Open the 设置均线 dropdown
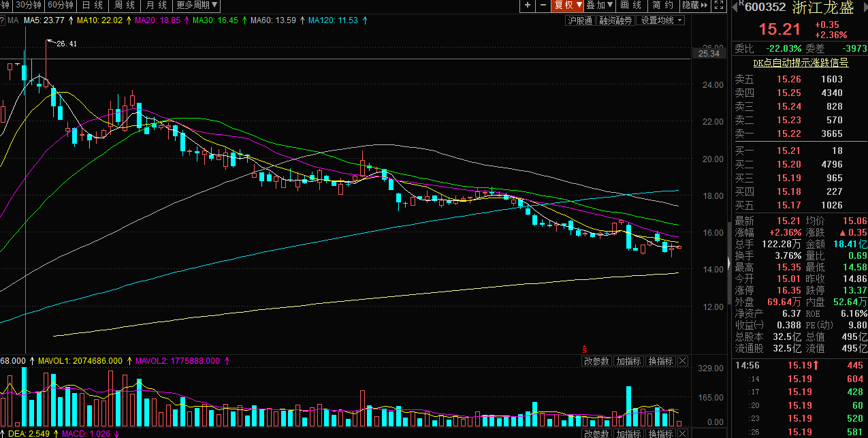This screenshot has height=438, width=868. pos(661,20)
